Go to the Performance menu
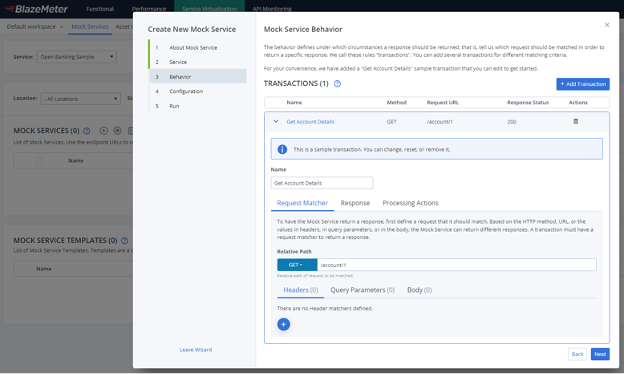This screenshot has width=624, height=374. pos(149,9)
